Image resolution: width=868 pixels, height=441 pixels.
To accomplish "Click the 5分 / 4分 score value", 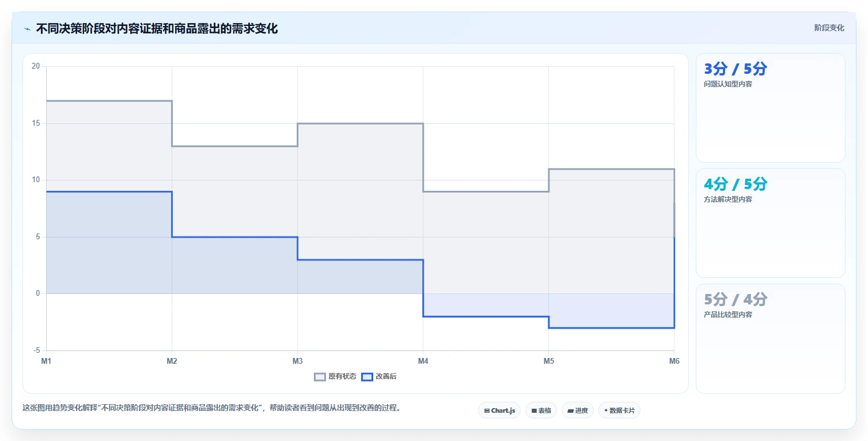I will 736,300.
